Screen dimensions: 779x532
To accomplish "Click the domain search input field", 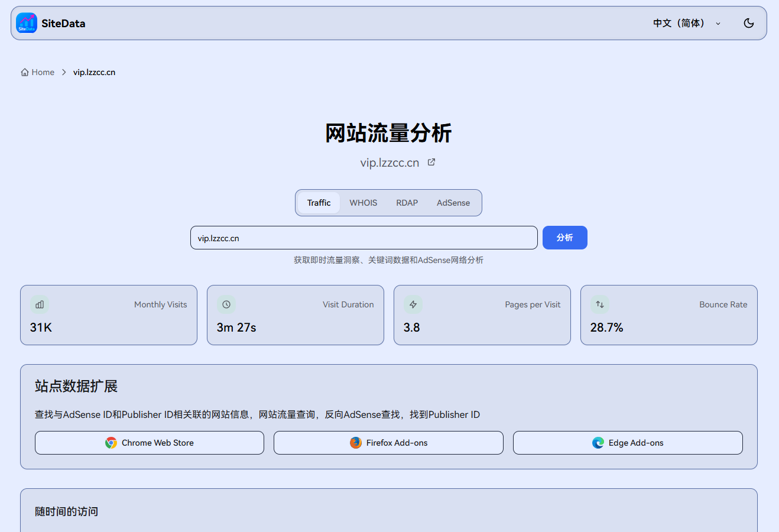I will 363,238.
